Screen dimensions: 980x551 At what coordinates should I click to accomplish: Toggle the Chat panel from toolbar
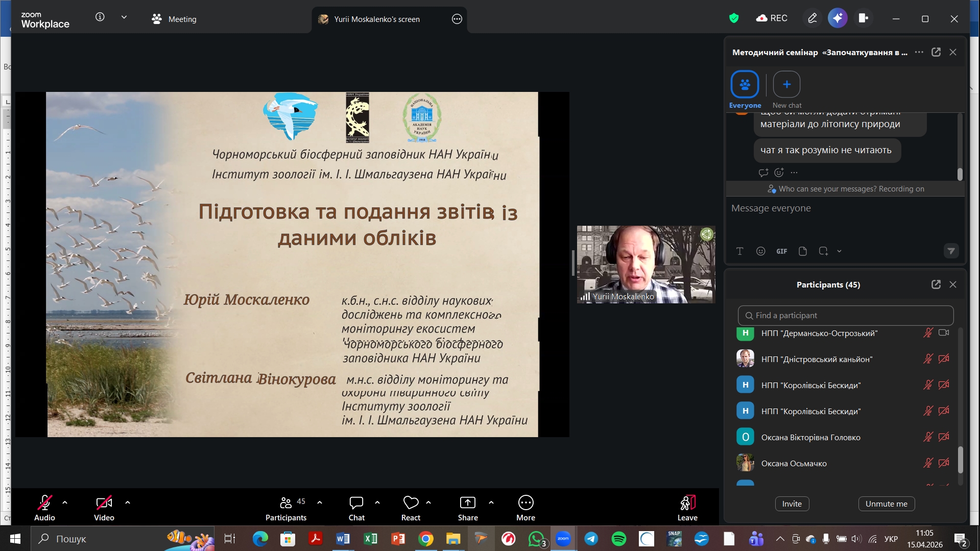tap(356, 503)
